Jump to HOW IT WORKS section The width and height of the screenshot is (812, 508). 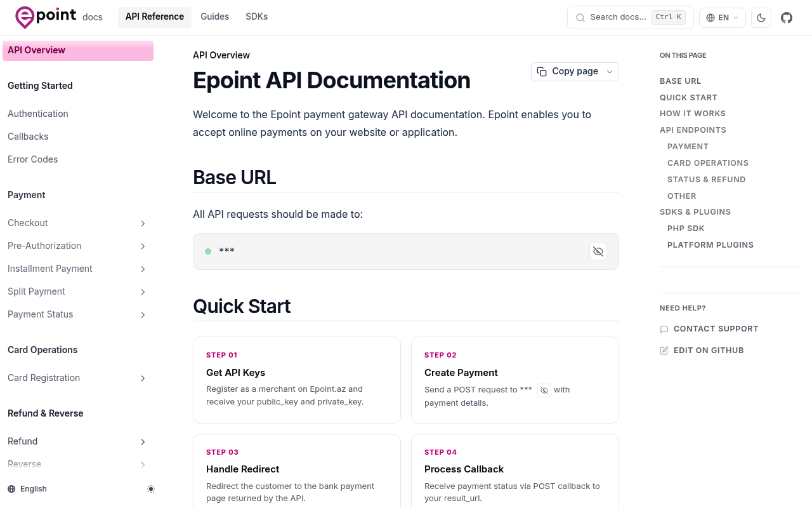[693, 114]
